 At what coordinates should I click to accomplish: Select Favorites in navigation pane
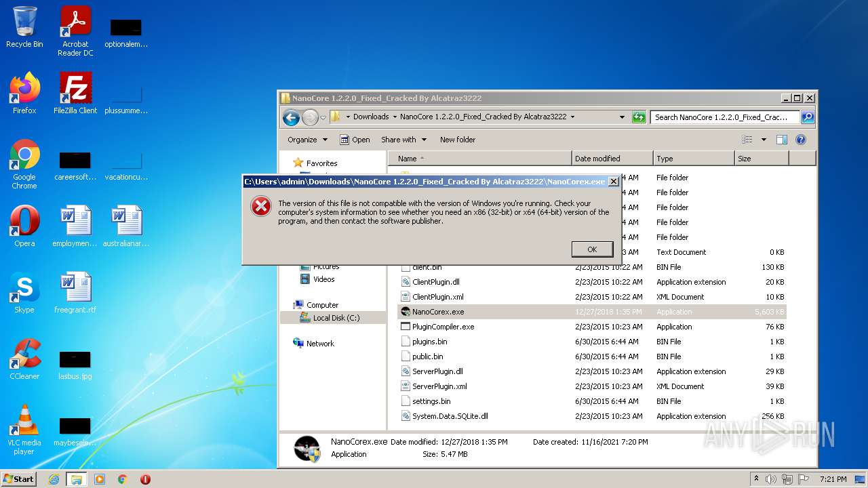[321, 163]
